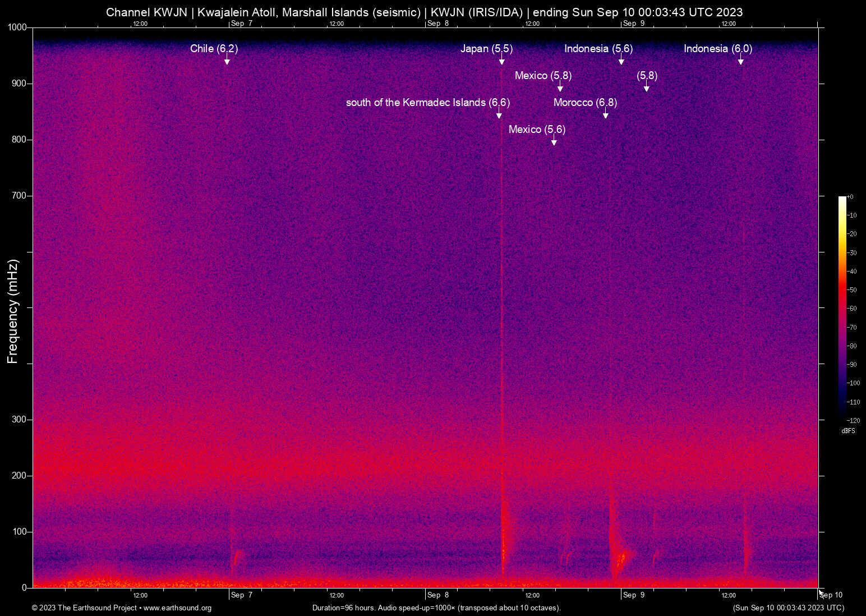Click the +0 color scale value
The width and height of the screenshot is (866, 616).
click(x=850, y=197)
